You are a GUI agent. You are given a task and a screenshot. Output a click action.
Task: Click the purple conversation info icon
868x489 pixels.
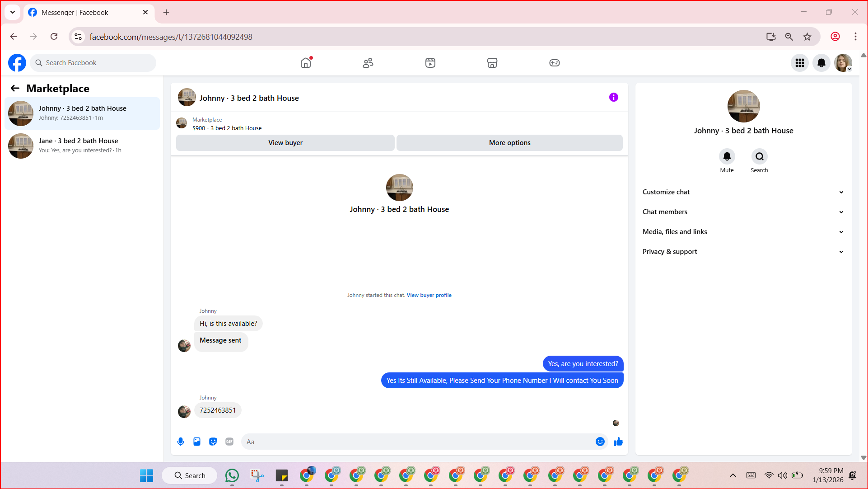click(613, 97)
